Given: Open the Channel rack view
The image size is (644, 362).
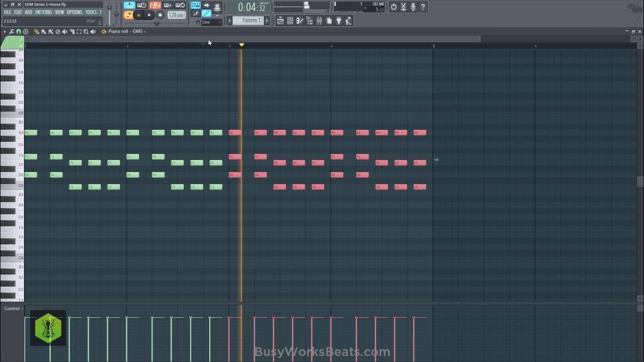Looking at the screenshot, I should click(290, 21).
